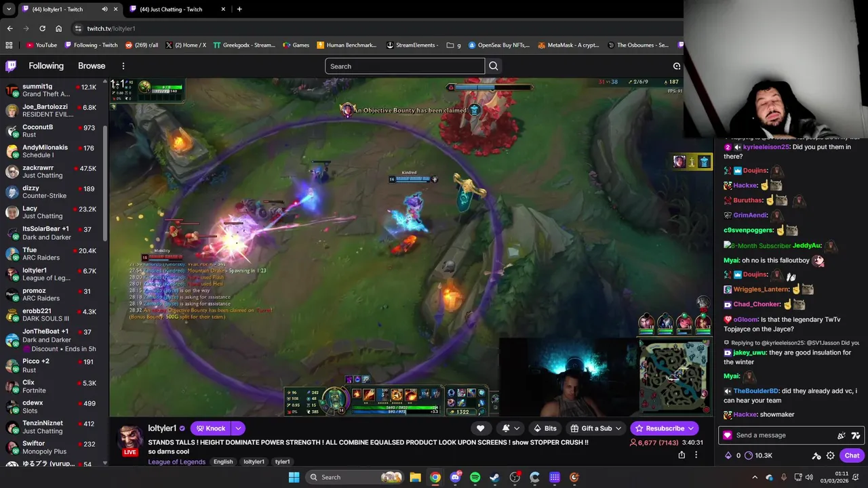Screen dimensions: 868x488
Task: Open the 7TV emote menu
Action: 856,435
